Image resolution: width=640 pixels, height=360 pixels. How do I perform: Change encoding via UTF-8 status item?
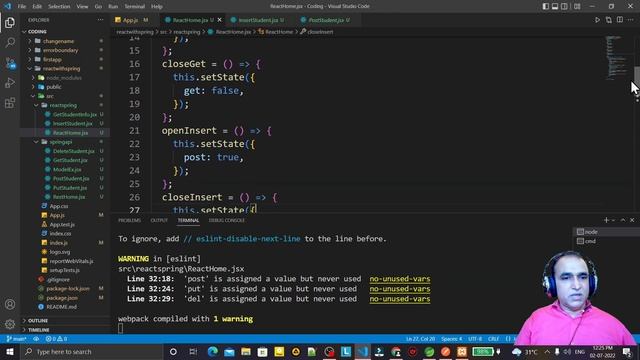click(475, 339)
